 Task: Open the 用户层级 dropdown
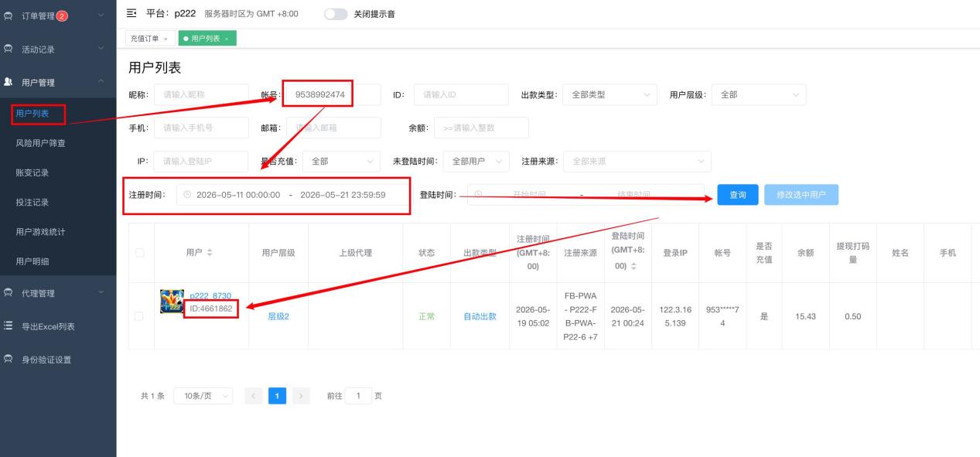click(x=759, y=94)
